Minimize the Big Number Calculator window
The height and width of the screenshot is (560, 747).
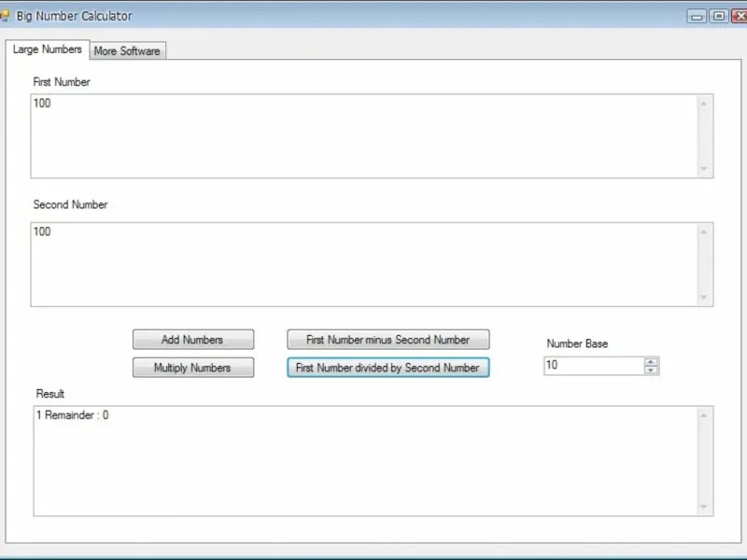click(x=697, y=17)
